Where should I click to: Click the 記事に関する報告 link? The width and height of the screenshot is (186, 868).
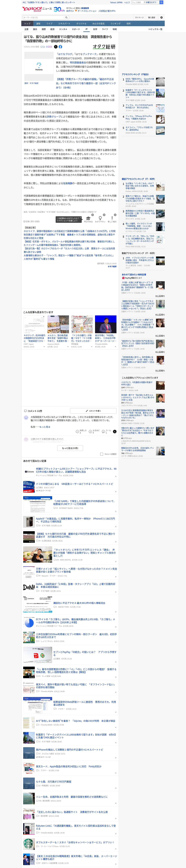(x=32, y=221)
